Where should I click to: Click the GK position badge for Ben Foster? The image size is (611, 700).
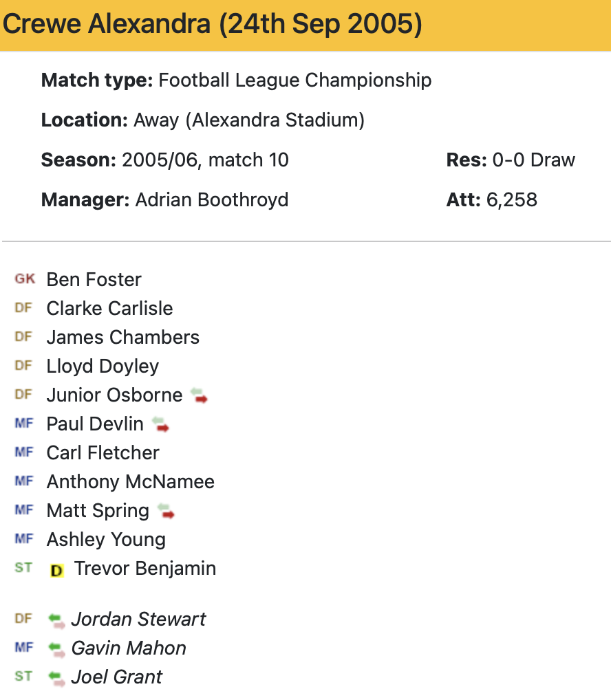pos(25,279)
